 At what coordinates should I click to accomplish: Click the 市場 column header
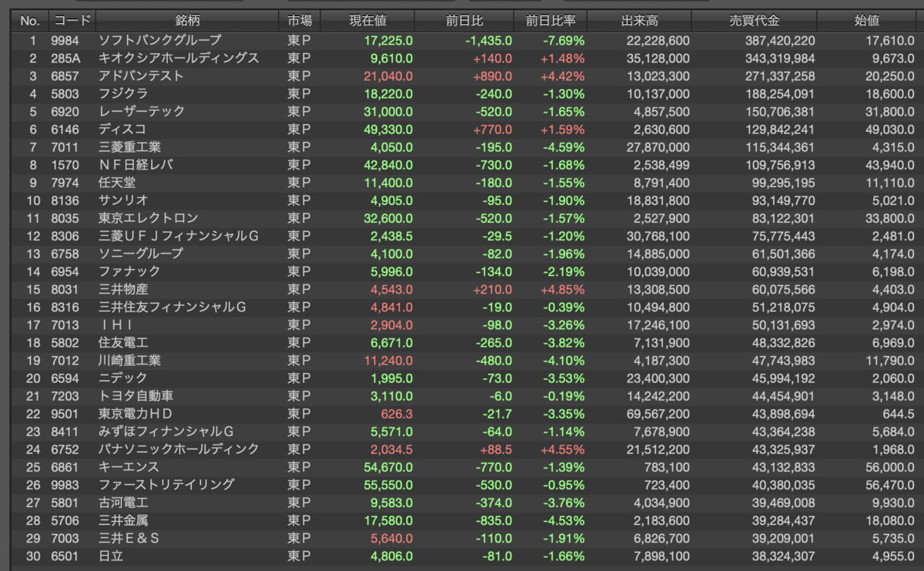point(300,21)
